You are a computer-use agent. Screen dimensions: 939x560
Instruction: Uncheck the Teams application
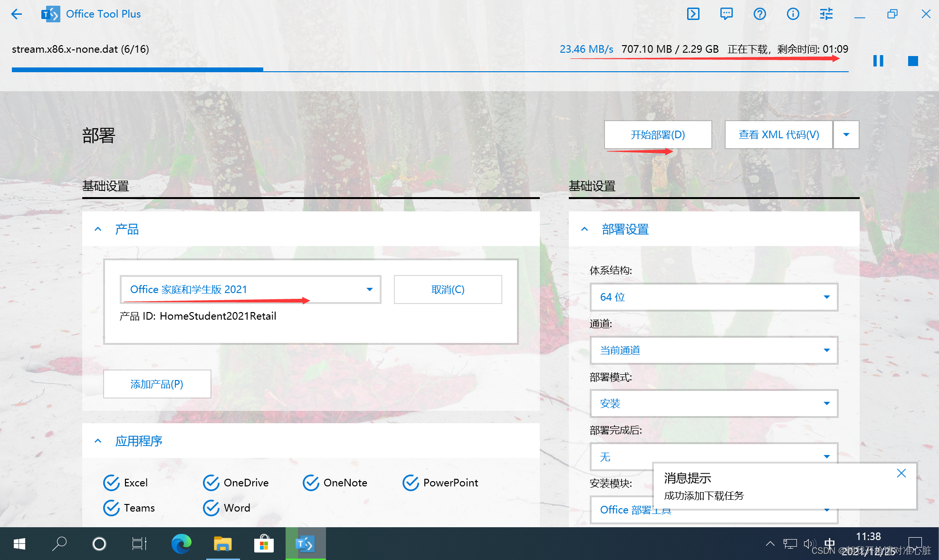click(111, 508)
